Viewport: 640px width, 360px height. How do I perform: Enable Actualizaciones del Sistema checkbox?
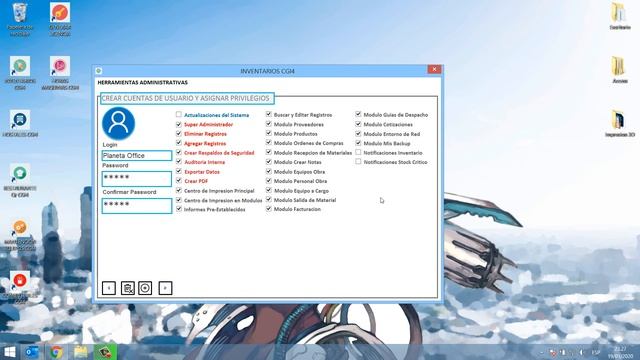click(x=179, y=115)
